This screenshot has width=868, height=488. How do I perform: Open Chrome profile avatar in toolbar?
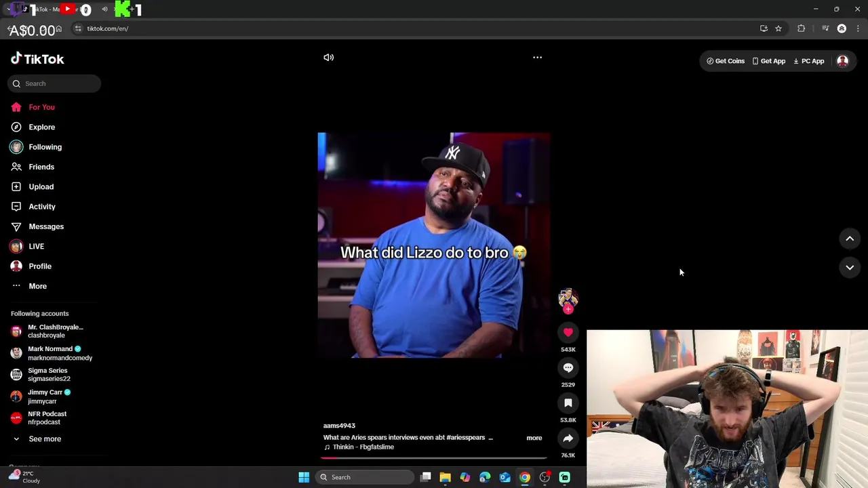(x=842, y=28)
